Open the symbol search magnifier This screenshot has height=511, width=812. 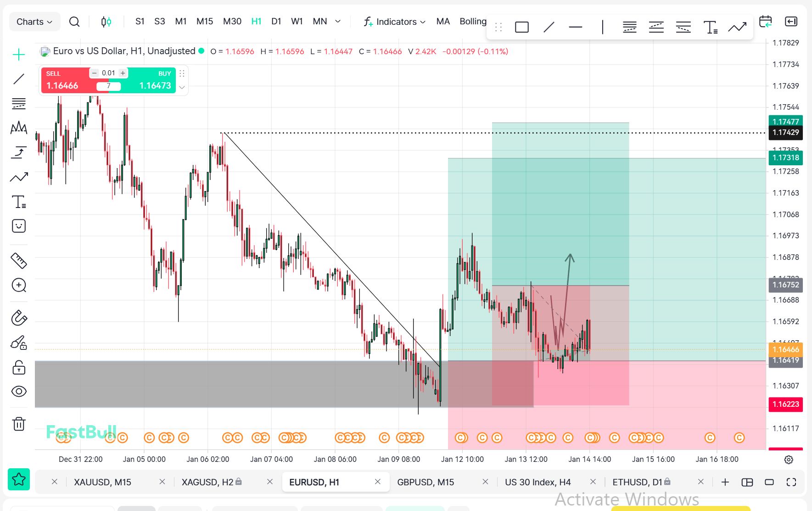[x=74, y=22]
